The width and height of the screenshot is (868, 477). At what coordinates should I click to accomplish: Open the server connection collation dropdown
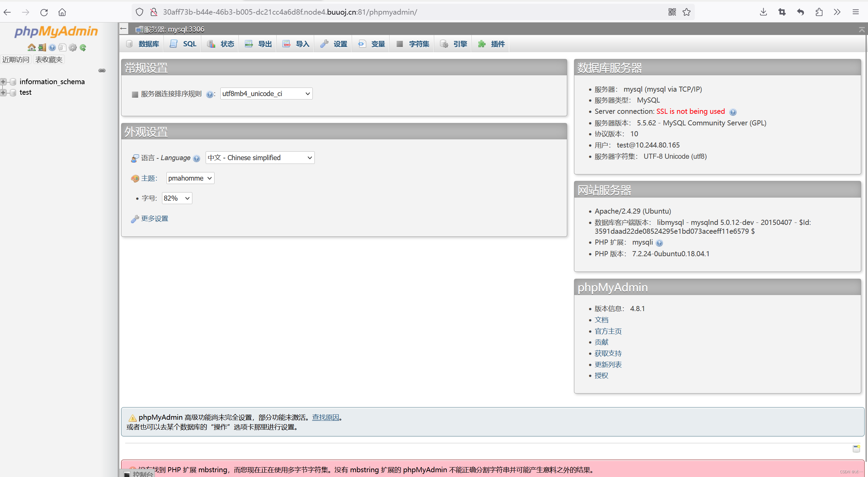pos(266,94)
